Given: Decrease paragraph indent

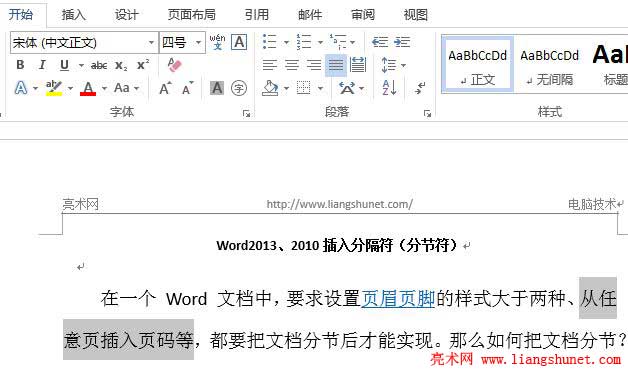Looking at the screenshot, I should 380,42.
